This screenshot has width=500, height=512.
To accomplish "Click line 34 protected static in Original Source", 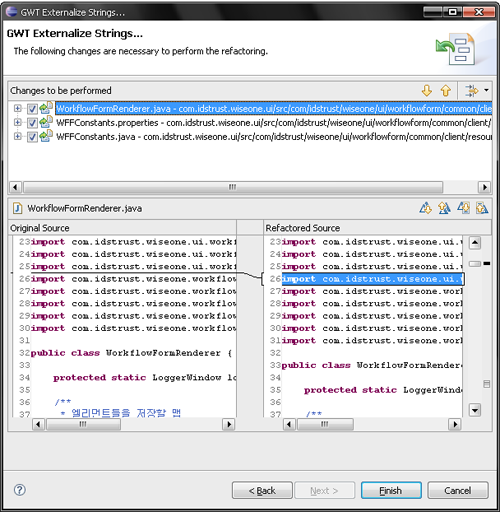I will coord(144,377).
